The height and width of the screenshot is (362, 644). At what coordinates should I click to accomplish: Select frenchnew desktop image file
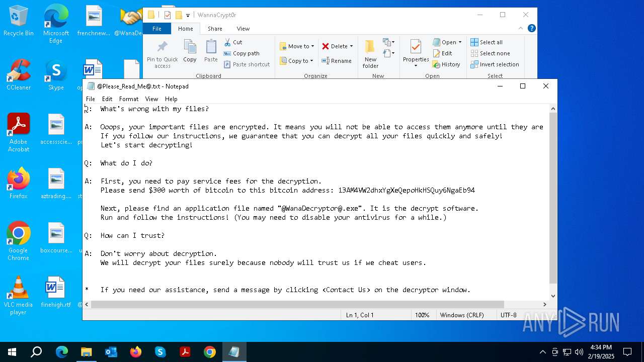click(x=95, y=21)
